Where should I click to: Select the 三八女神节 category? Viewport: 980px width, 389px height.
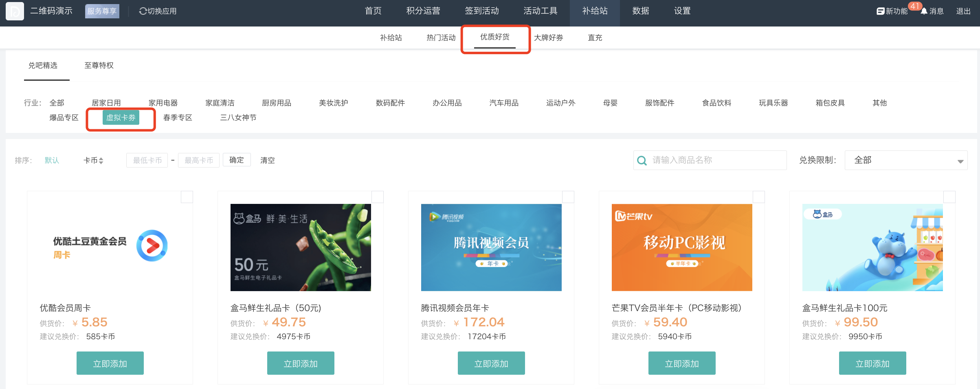(238, 118)
